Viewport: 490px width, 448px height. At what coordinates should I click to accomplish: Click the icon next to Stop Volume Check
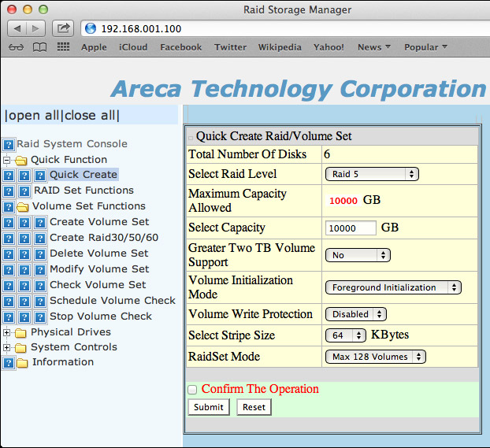40,317
